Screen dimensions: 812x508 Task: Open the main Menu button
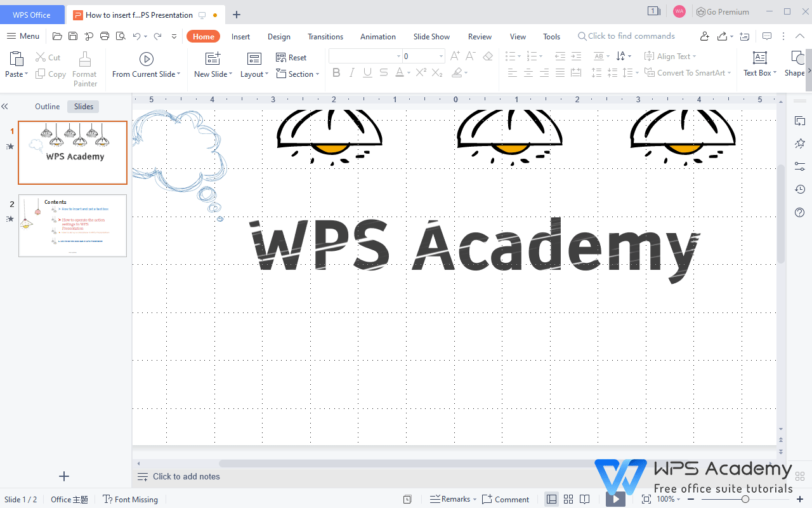point(23,36)
